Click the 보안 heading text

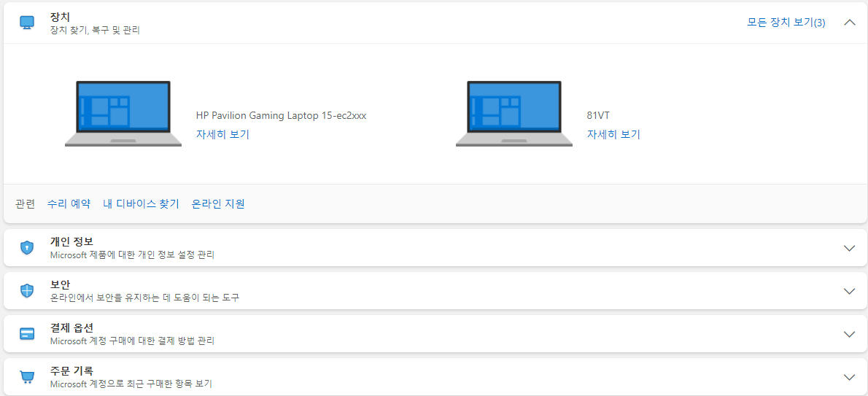[60, 284]
